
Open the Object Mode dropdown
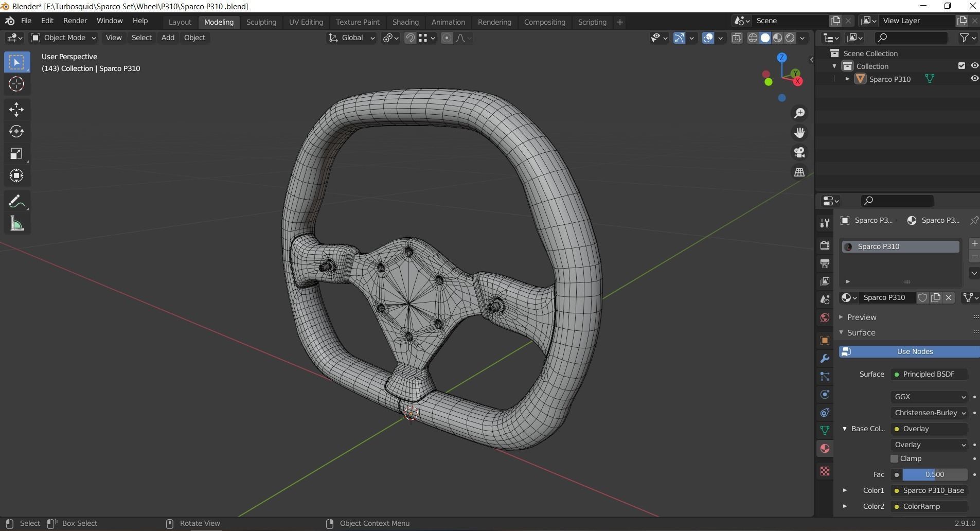64,38
